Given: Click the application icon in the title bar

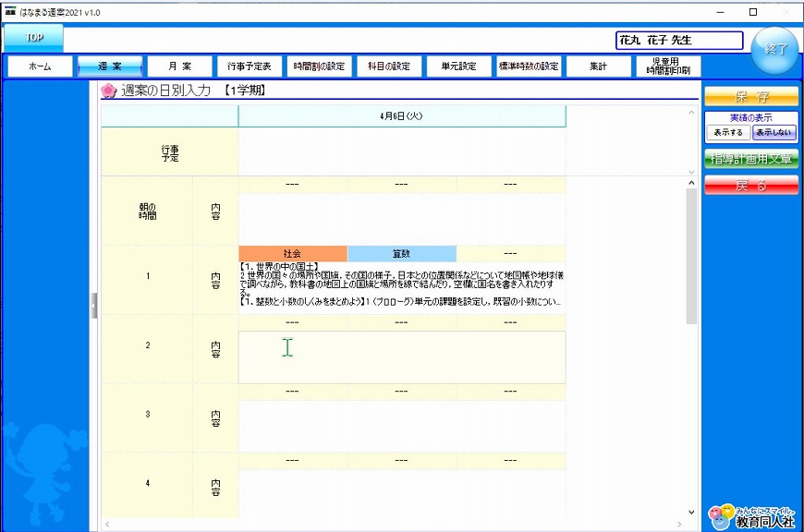Looking at the screenshot, I should (10, 12).
